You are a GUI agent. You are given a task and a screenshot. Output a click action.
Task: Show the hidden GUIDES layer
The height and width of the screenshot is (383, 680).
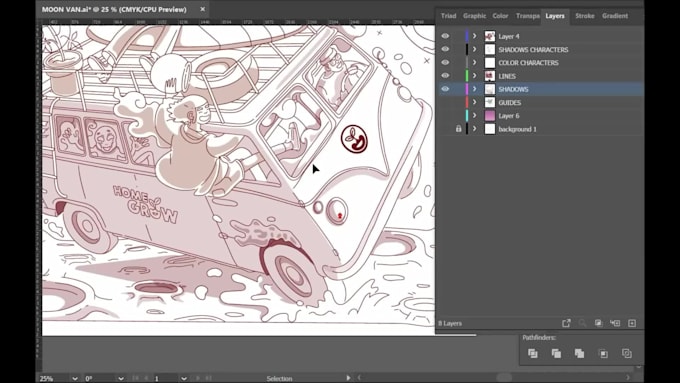click(x=445, y=102)
